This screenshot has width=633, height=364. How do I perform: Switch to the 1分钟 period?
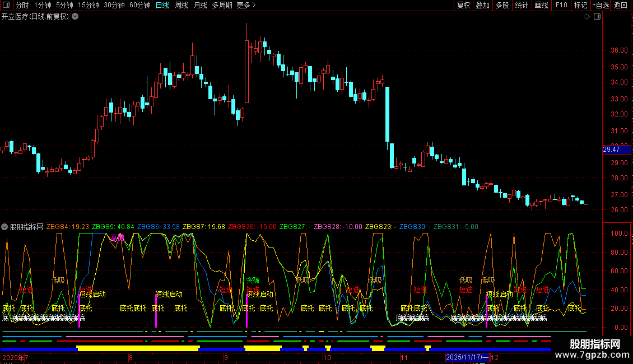pos(43,5)
